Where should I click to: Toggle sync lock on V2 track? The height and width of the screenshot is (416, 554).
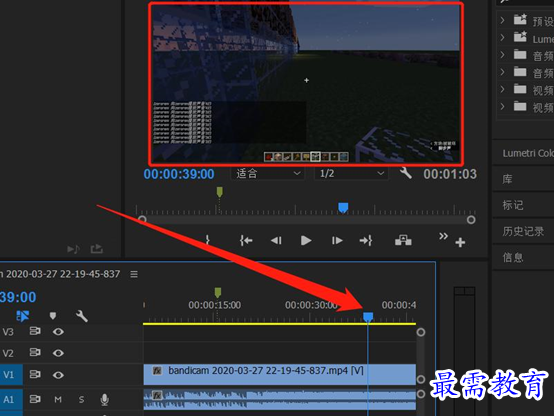pyautogui.click(x=35, y=353)
